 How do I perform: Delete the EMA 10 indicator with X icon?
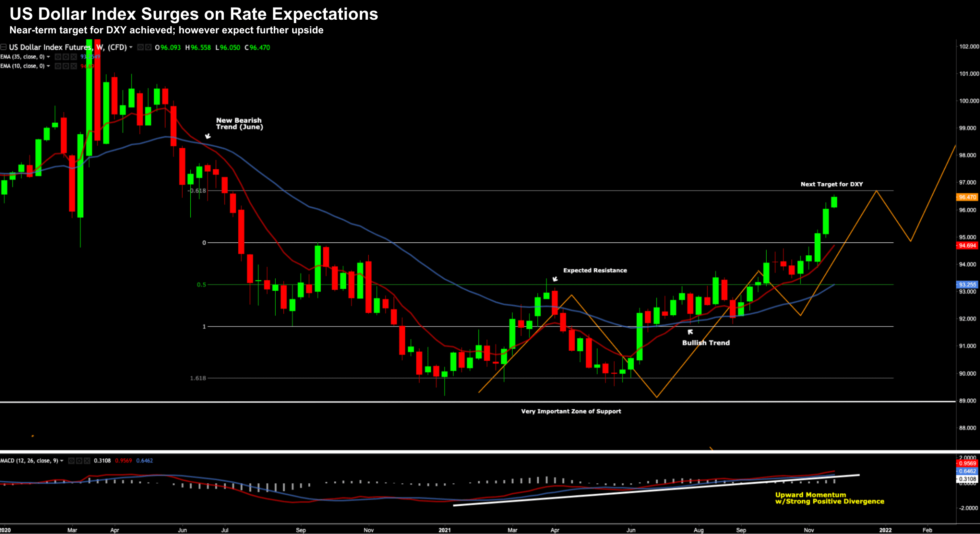(73, 66)
